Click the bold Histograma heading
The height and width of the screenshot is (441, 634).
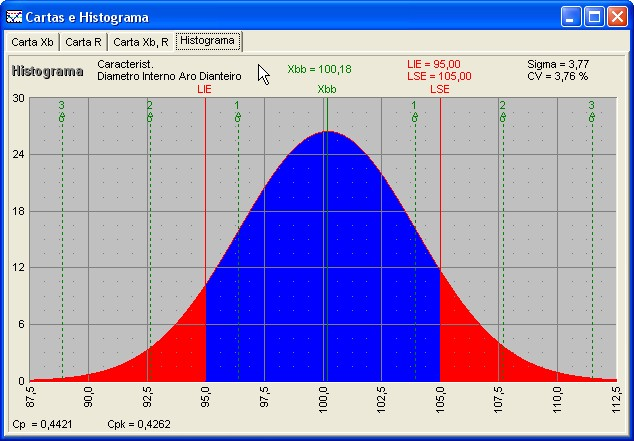pos(48,72)
